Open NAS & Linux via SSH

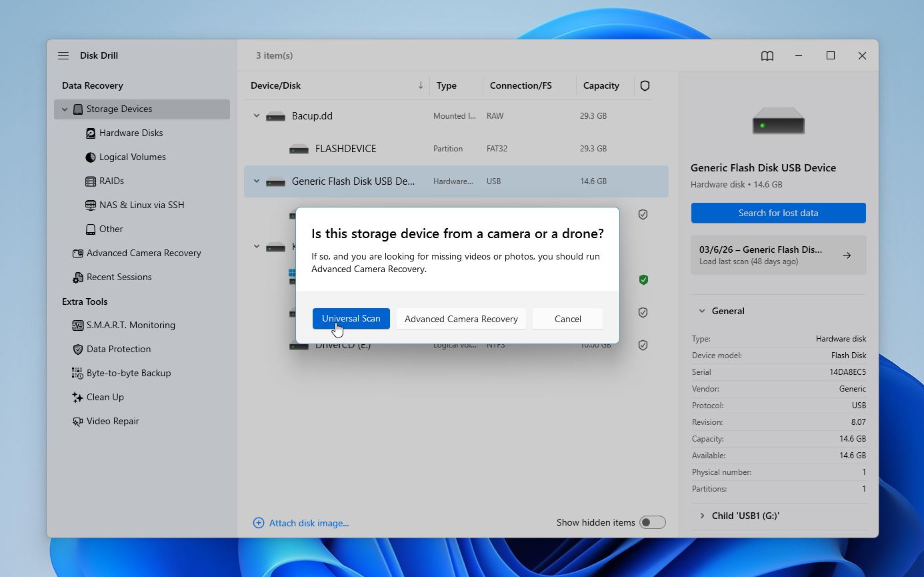coord(141,205)
